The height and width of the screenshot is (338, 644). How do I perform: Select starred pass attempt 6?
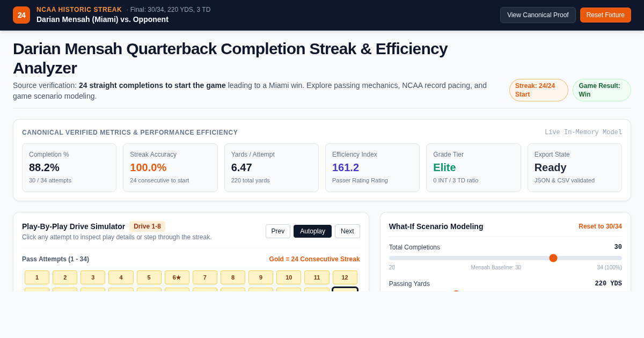[x=177, y=277]
